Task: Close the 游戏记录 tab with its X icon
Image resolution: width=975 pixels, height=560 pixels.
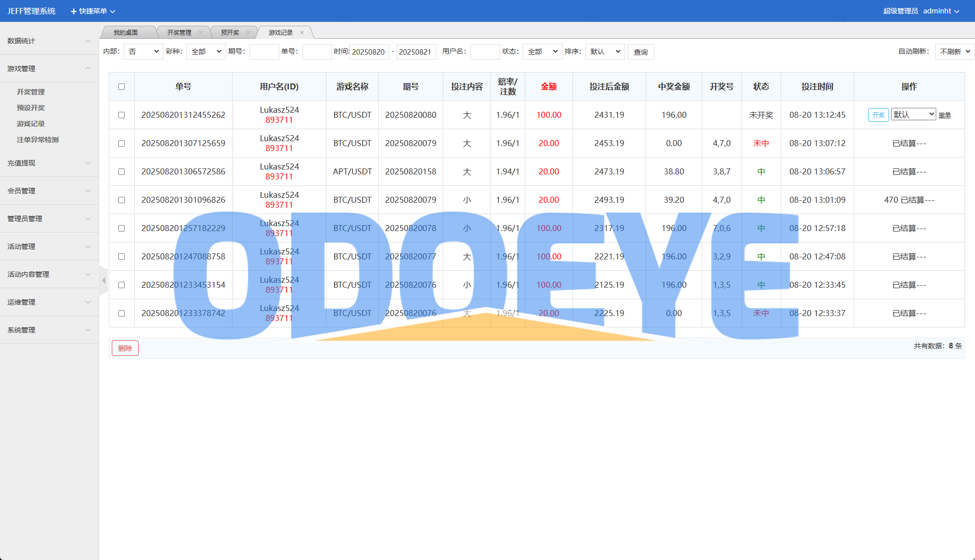Action: (302, 33)
